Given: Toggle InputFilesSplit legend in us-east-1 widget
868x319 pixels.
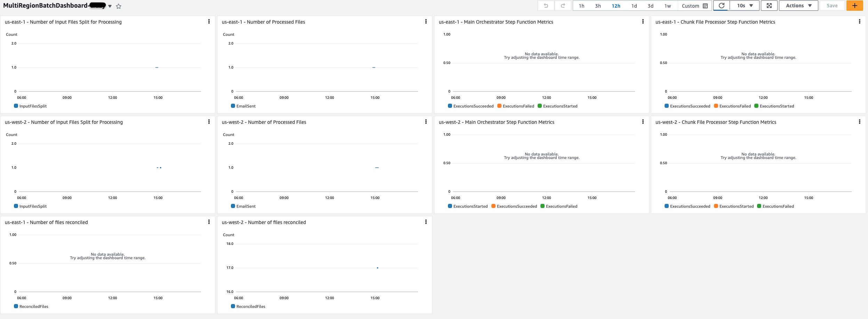Looking at the screenshot, I should (x=30, y=106).
